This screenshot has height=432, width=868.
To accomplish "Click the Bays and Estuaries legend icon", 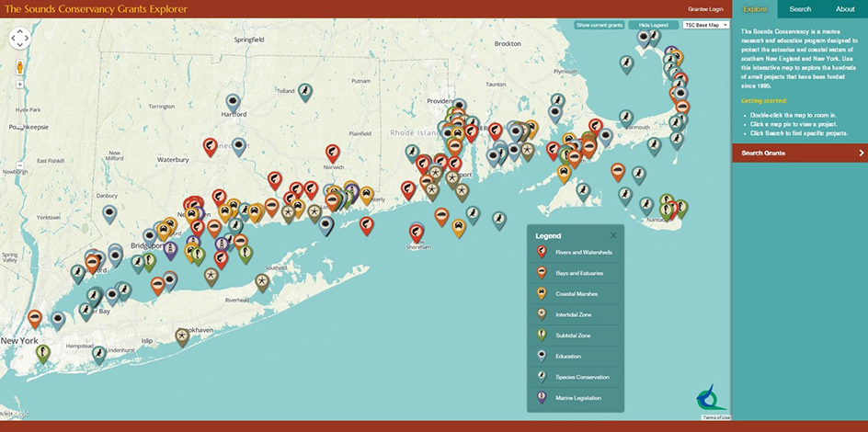I will pos(542,273).
